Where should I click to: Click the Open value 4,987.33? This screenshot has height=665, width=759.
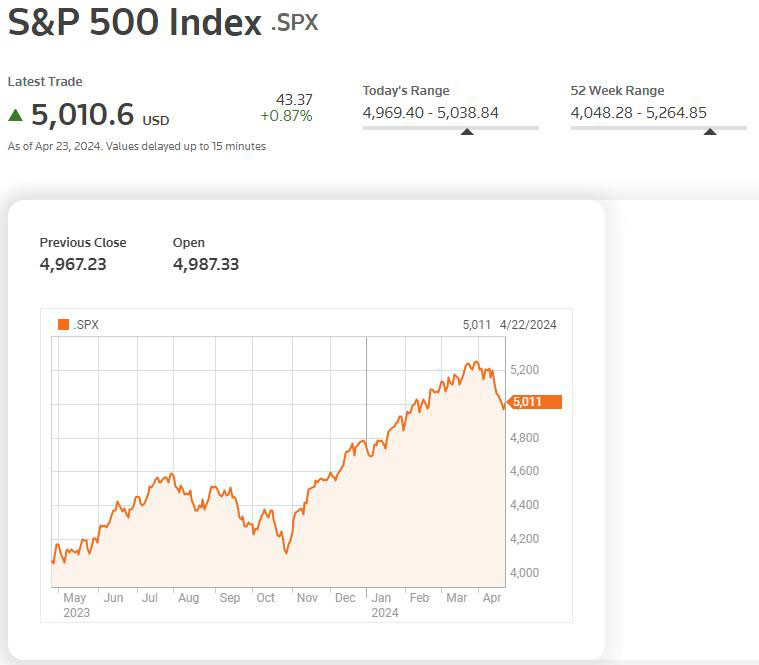point(206,264)
